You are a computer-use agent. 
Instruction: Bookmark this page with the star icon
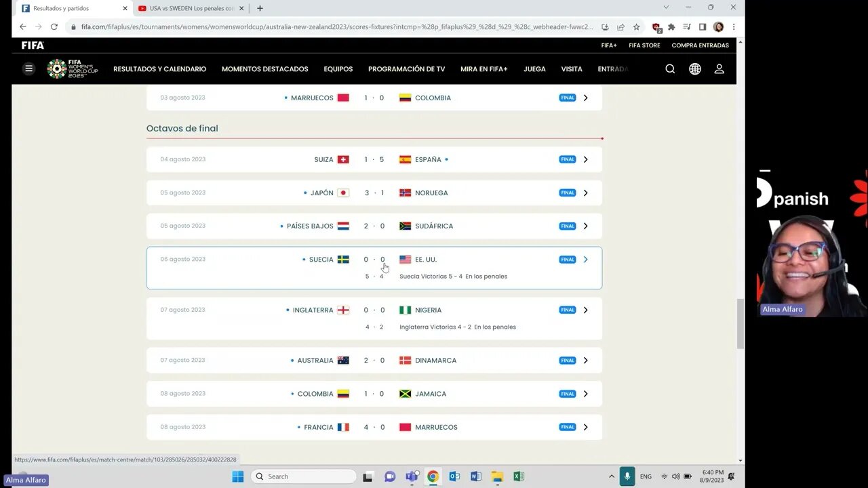click(x=636, y=27)
